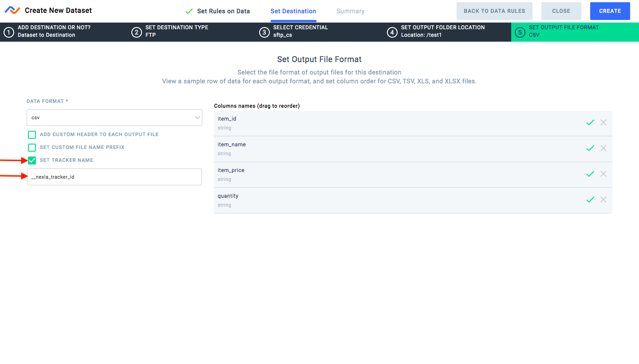Click Back to Data Rules button

494,11
